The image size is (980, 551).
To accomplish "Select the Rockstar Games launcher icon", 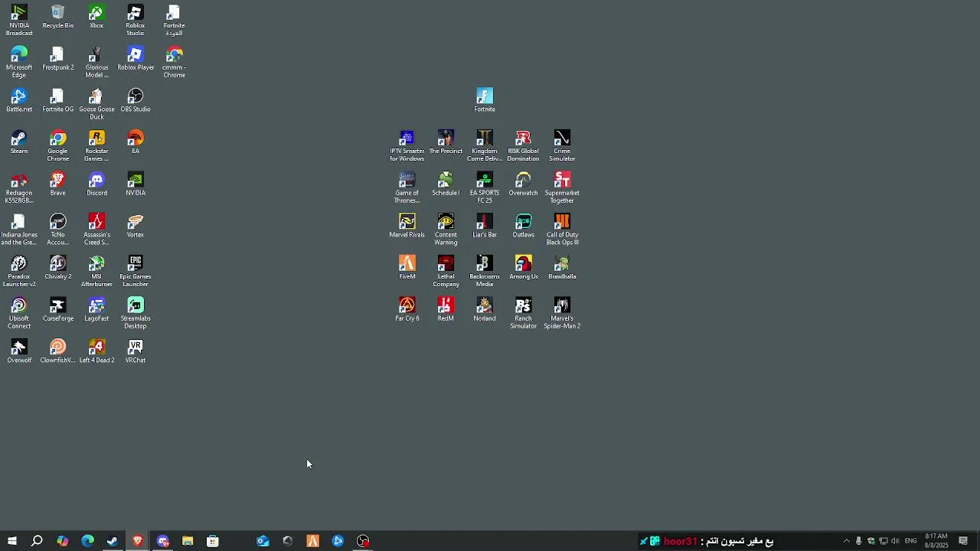I will (96, 146).
